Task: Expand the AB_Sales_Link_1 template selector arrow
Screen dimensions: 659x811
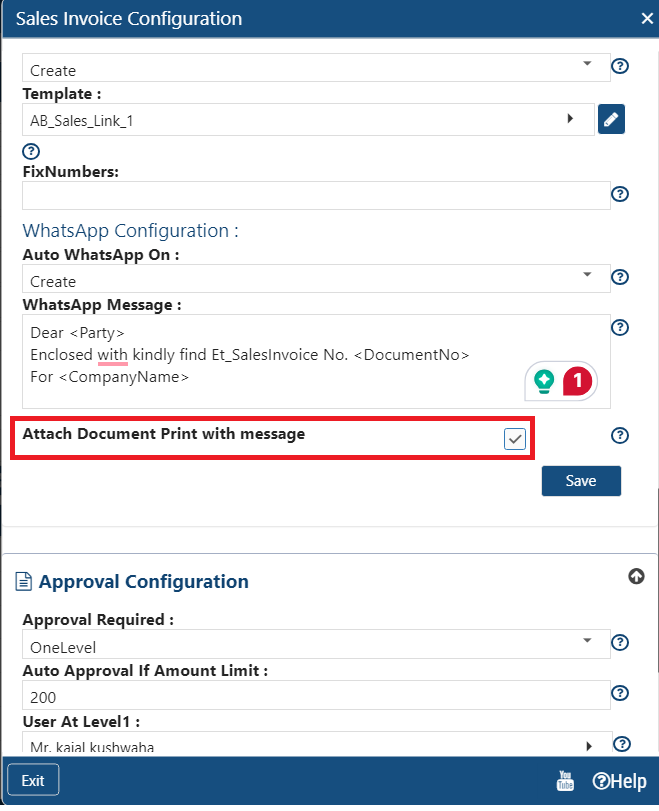Action: pyautogui.click(x=570, y=118)
